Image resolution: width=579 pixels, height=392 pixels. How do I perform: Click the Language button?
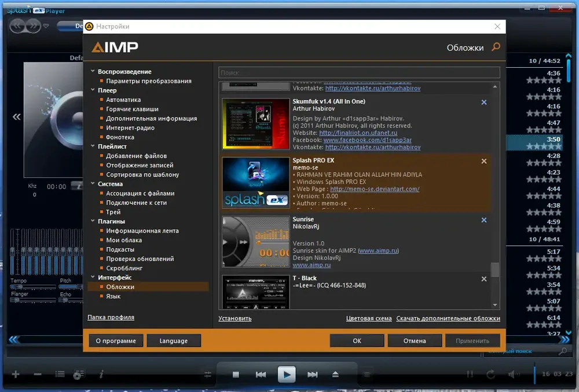[x=174, y=340]
